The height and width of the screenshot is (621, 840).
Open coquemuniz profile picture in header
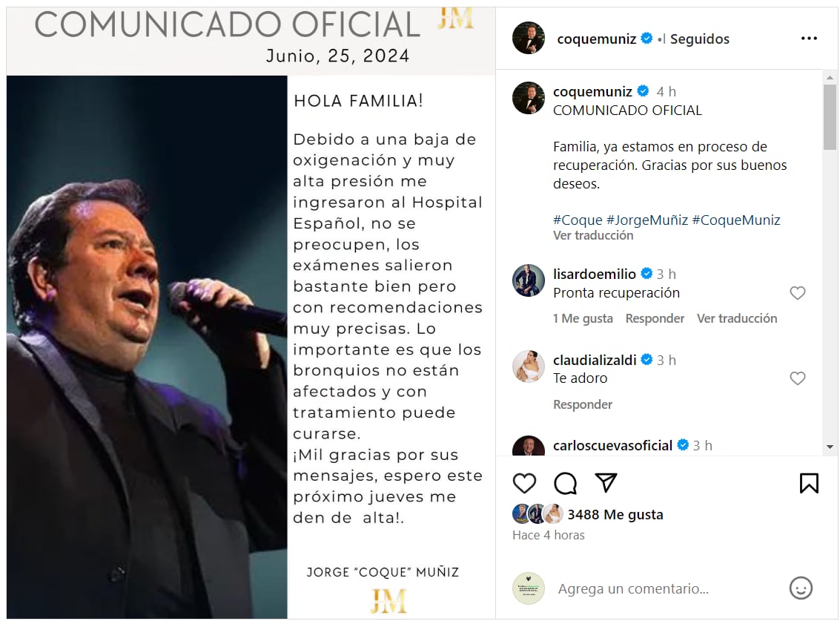(x=528, y=38)
